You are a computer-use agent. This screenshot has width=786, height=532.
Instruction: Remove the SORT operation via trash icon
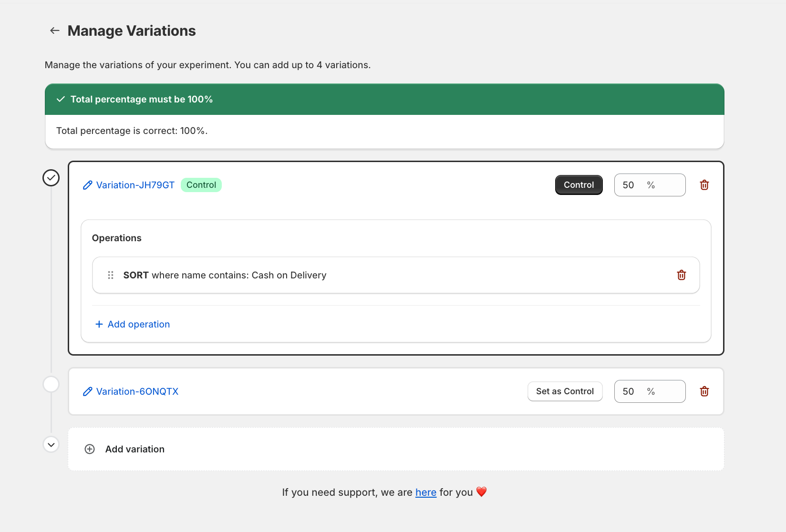coord(681,275)
